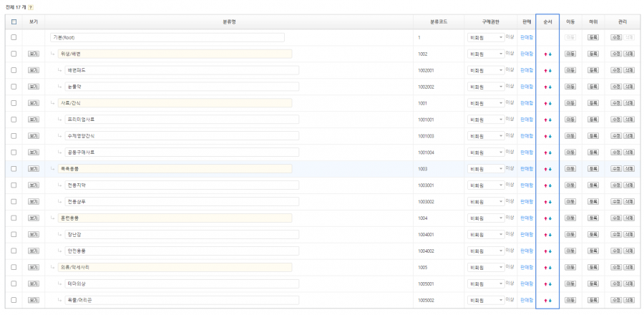The height and width of the screenshot is (315, 644).
Task: Click the 순서 column header
Action: (547, 21)
